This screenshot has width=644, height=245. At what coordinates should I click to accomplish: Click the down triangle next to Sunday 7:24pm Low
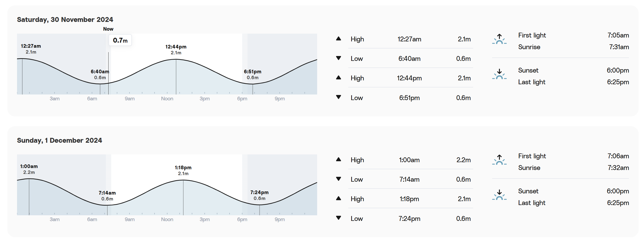tap(339, 218)
